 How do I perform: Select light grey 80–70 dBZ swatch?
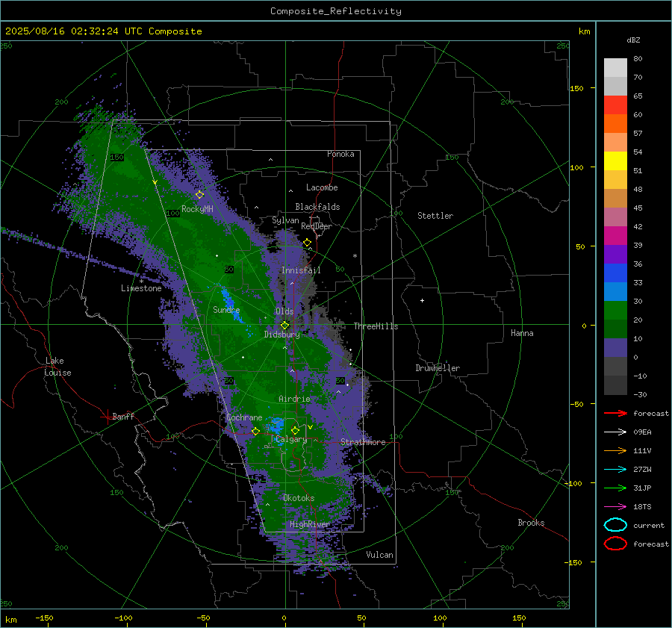point(615,68)
